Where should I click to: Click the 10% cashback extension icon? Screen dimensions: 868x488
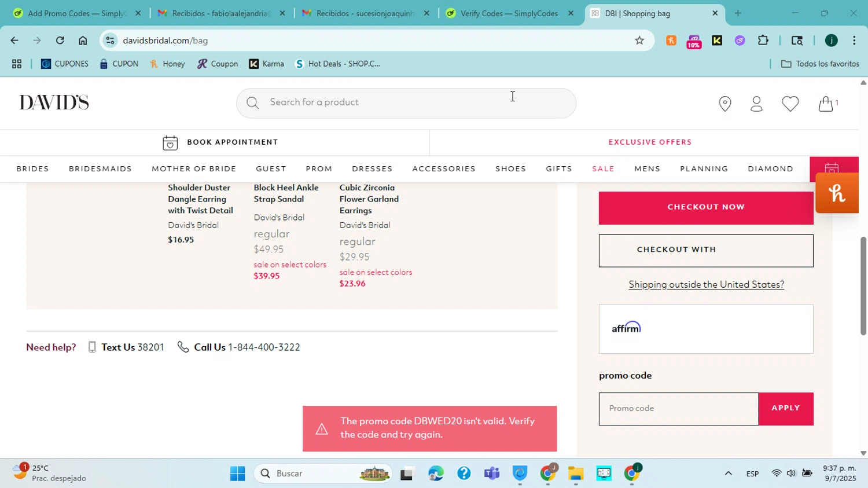(694, 41)
